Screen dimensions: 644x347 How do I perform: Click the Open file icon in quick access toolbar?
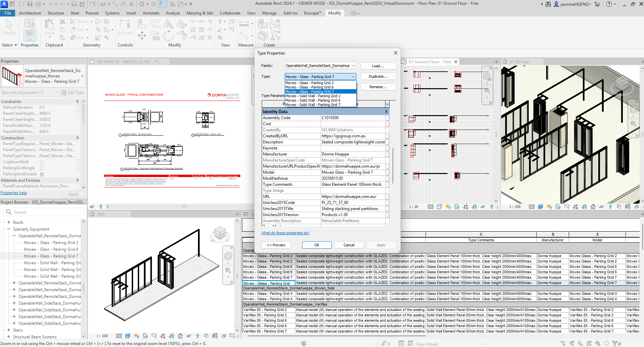tap(22, 4)
